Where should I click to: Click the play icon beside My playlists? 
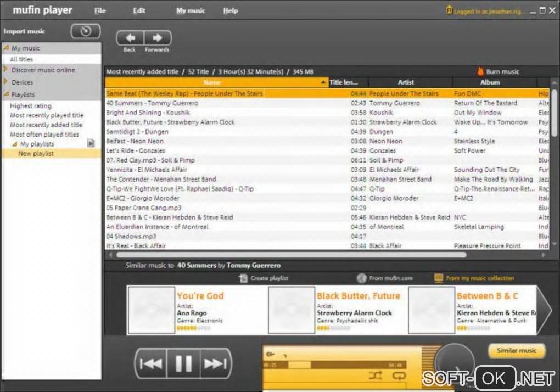[x=91, y=143]
